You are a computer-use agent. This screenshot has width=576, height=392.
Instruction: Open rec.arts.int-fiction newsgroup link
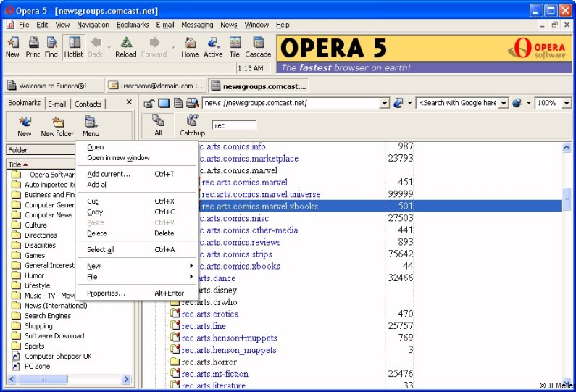coord(215,374)
